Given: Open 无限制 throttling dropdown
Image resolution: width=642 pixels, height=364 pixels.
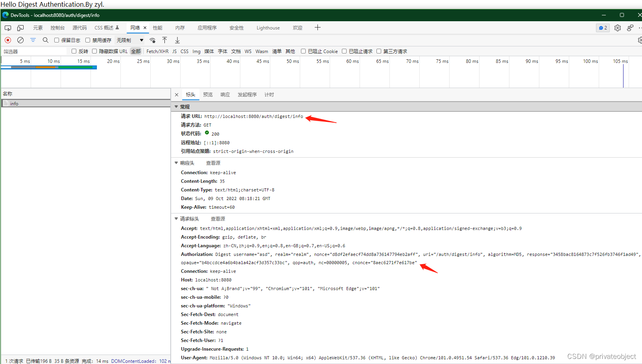Looking at the screenshot, I should coord(130,40).
